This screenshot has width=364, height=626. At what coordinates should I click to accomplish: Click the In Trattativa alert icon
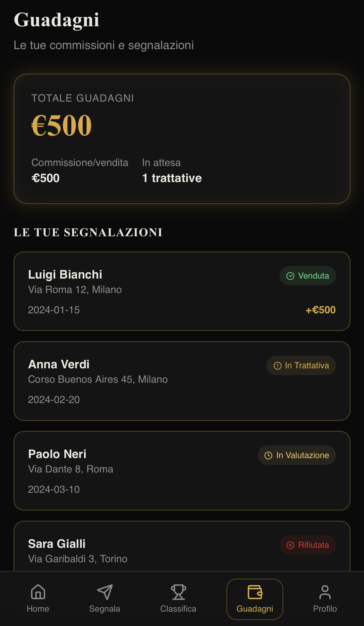coord(278,365)
